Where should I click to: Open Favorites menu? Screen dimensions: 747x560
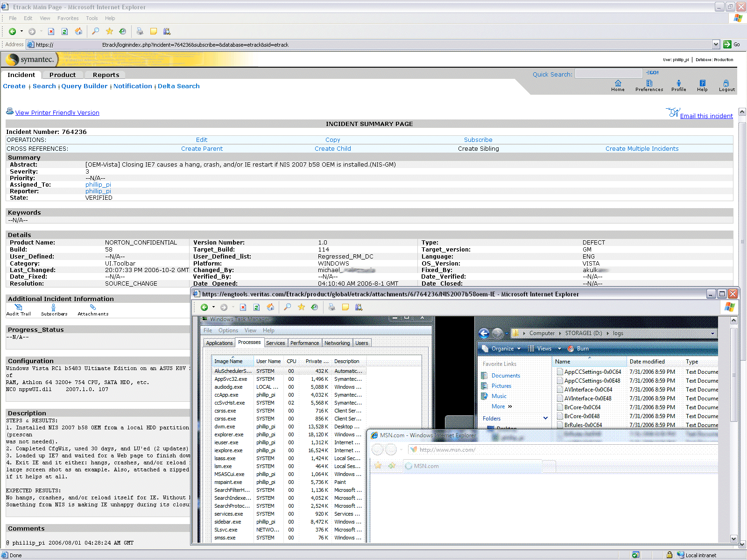pyautogui.click(x=68, y=18)
